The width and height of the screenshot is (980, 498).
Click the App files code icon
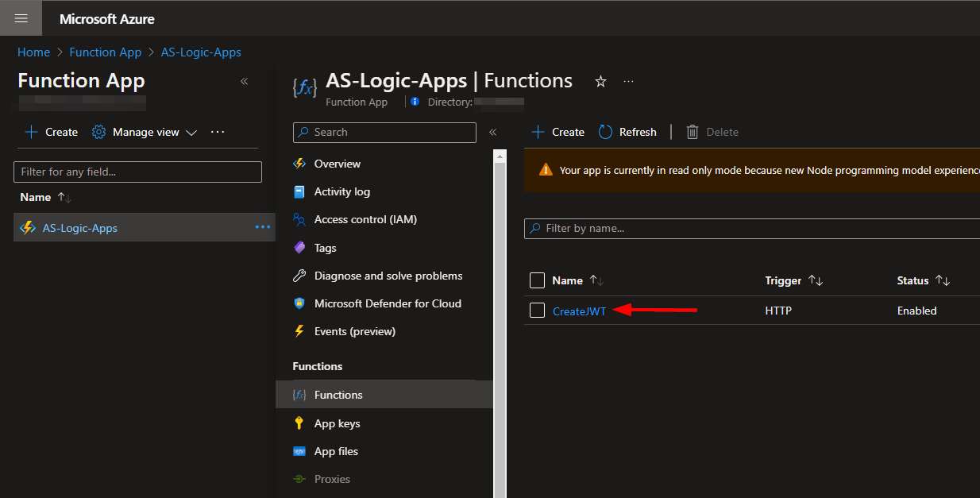[299, 451]
